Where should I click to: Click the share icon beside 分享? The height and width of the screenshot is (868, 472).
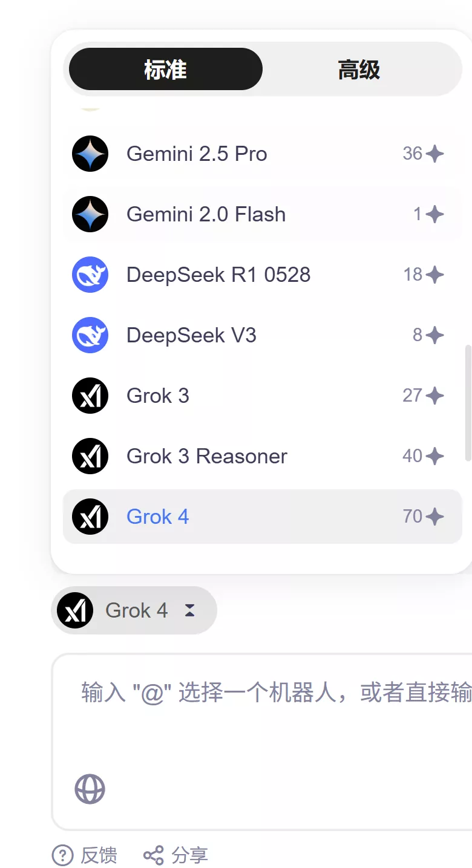(153, 855)
